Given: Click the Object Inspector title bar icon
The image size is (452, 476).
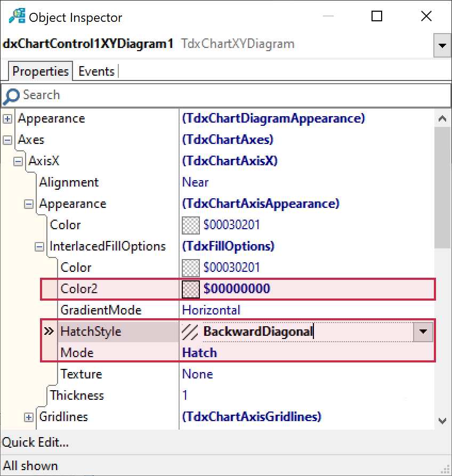Looking at the screenshot, I should 16,17.
